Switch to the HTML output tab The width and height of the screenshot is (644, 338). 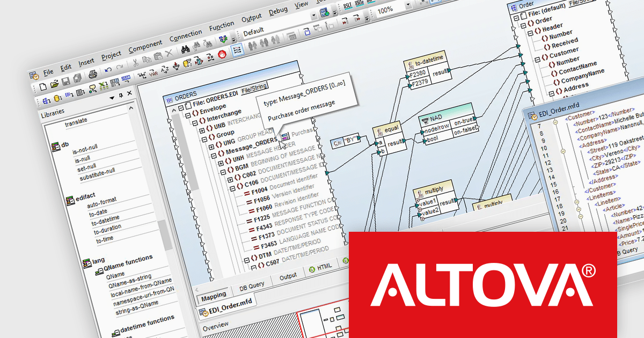tap(324, 266)
